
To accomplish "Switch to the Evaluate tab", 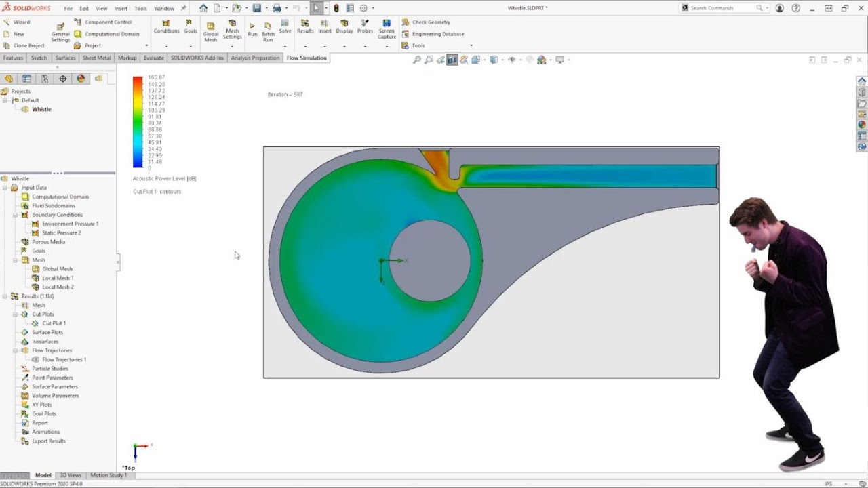I will click(x=153, y=58).
